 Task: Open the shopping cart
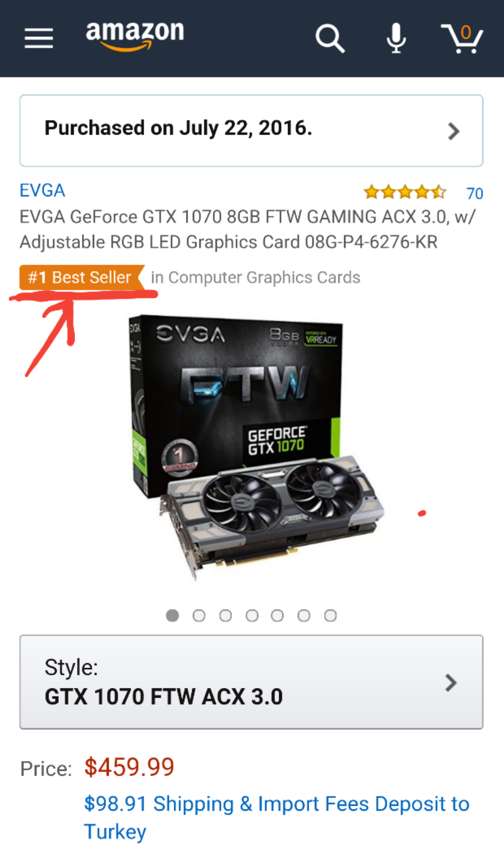pyautogui.click(x=462, y=39)
